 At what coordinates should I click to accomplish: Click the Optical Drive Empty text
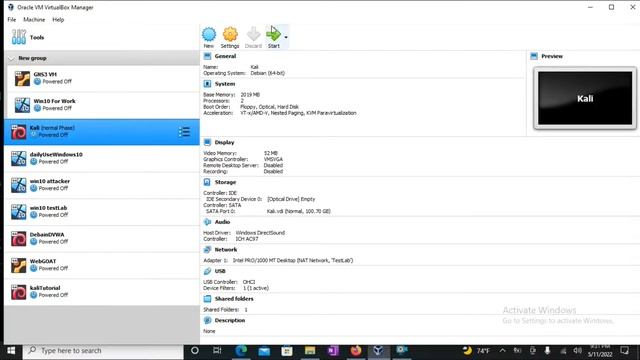click(291, 199)
